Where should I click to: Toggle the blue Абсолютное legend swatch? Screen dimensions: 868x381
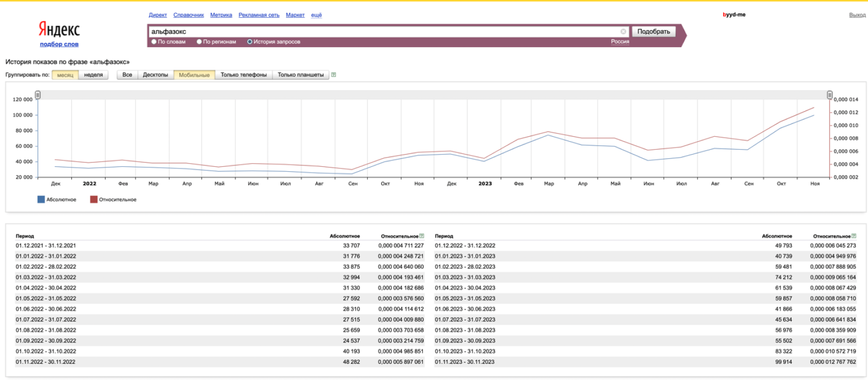[41, 200]
